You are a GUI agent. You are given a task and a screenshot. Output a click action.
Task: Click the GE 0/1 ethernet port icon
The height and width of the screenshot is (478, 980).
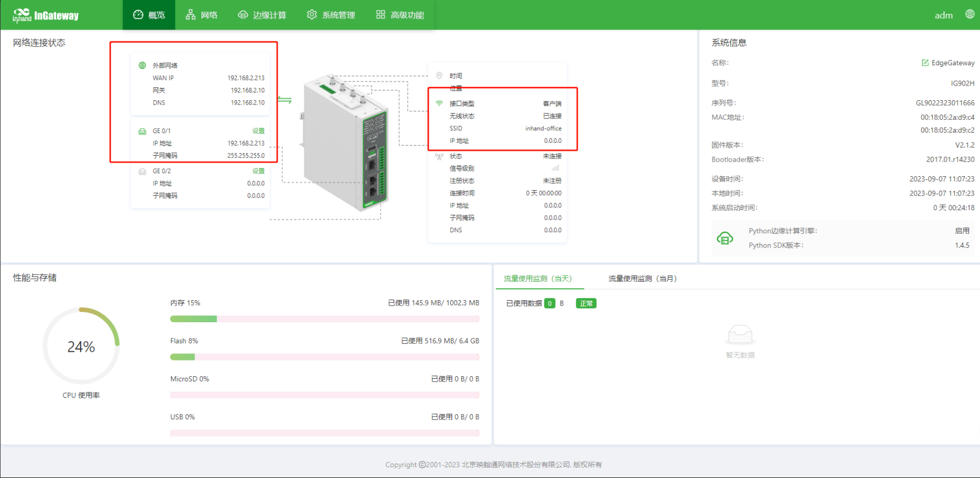pos(142,131)
